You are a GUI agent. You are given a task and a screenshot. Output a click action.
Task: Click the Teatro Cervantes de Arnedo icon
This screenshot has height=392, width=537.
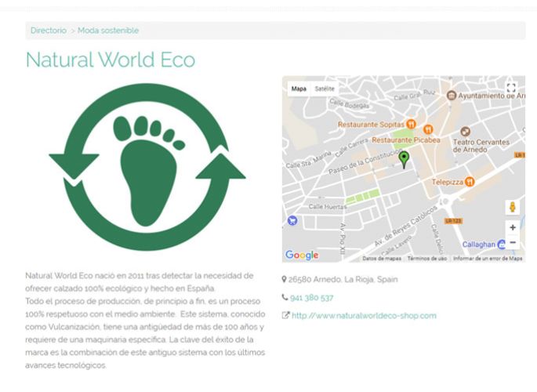465,132
